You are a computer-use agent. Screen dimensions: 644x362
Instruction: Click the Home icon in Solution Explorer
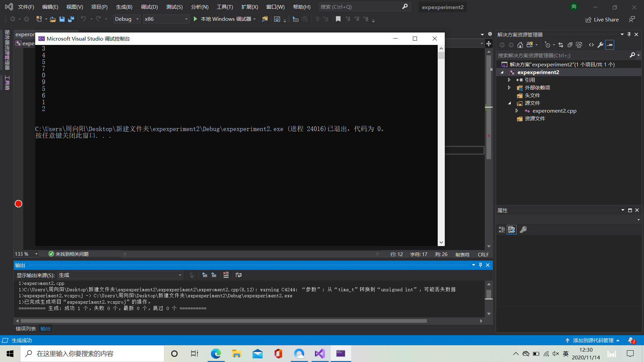pos(520,45)
